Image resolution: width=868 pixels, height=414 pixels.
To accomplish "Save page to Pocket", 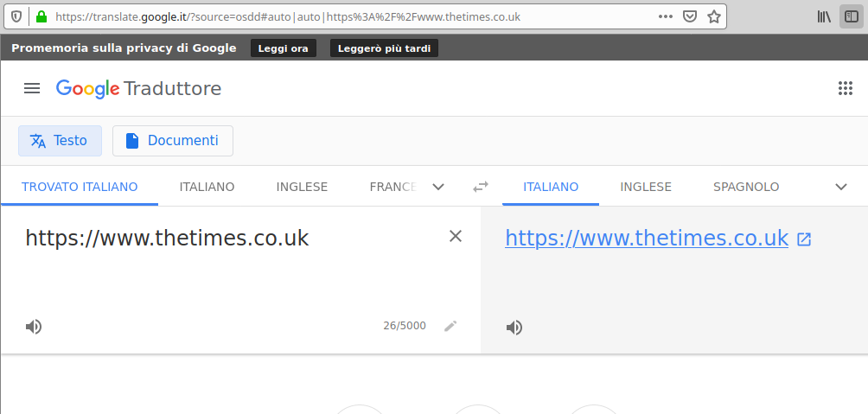I will click(689, 16).
